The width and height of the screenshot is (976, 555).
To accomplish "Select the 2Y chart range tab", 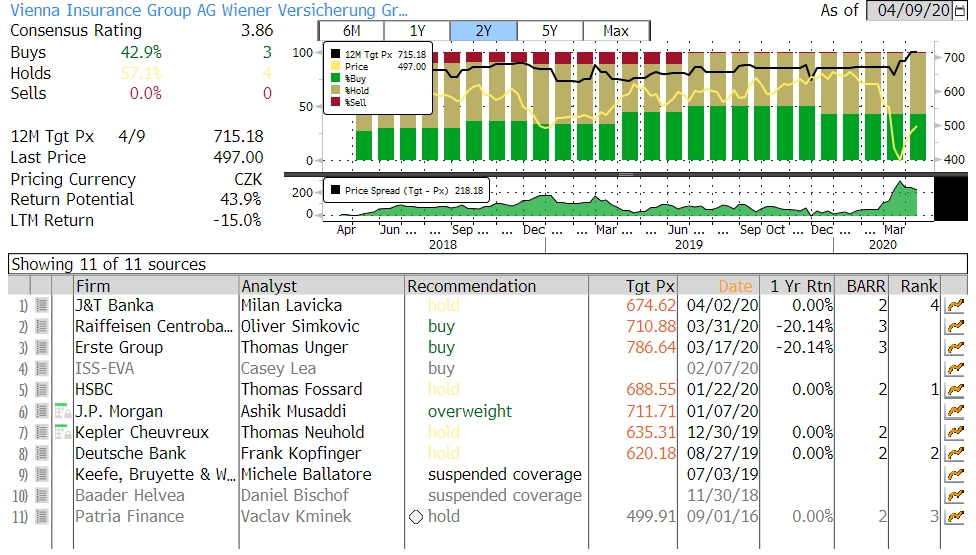I will click(x=484, y=30).
